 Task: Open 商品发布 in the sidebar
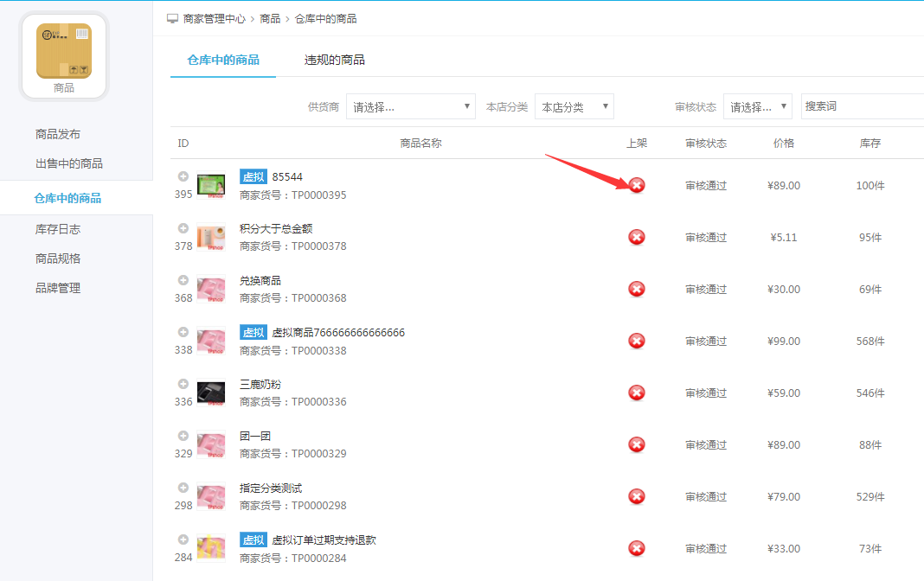point(58,134)
